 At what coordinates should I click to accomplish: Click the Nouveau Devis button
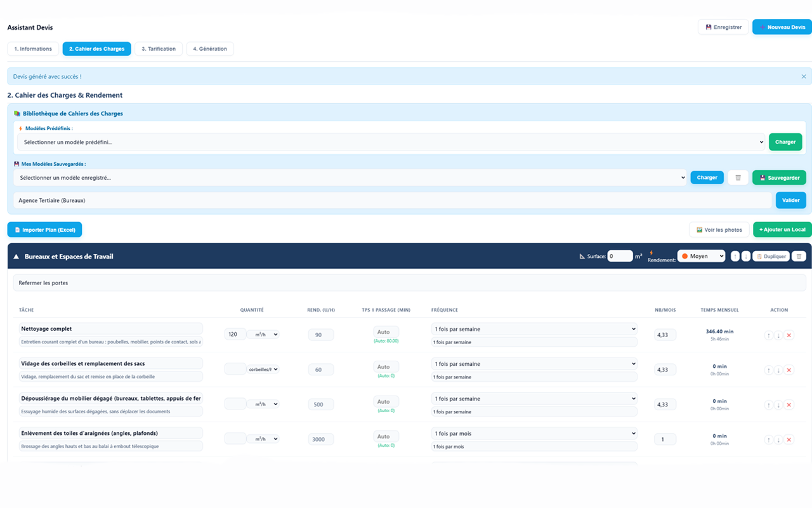click(782, 27)
